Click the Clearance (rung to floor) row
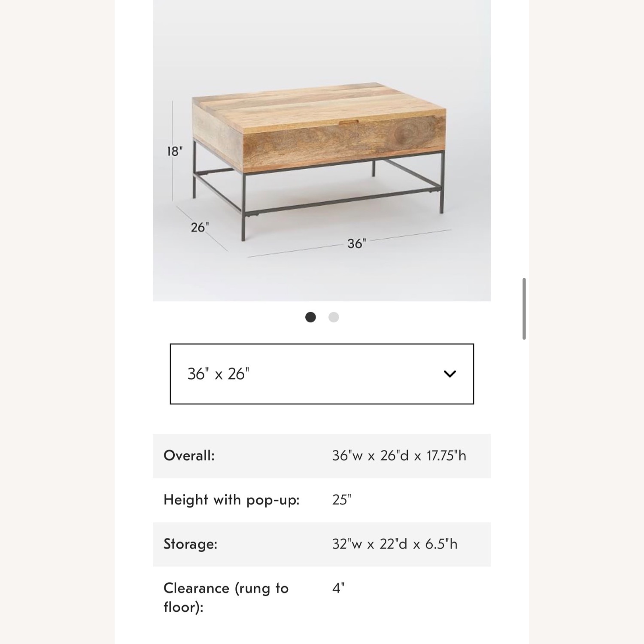Viewport: 644px width, 644px height. tap(322, 597)
